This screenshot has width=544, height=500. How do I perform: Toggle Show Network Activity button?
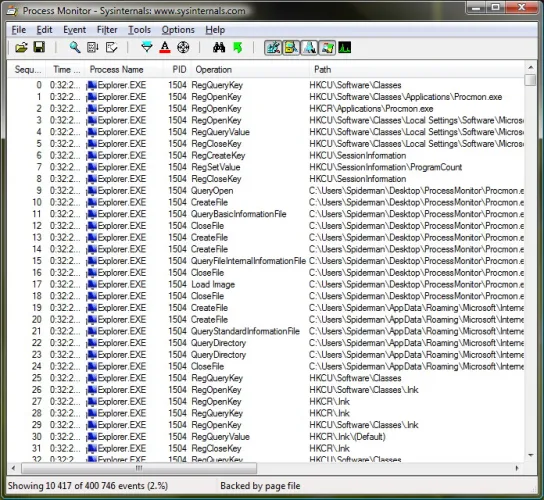(x=309, y=48)
